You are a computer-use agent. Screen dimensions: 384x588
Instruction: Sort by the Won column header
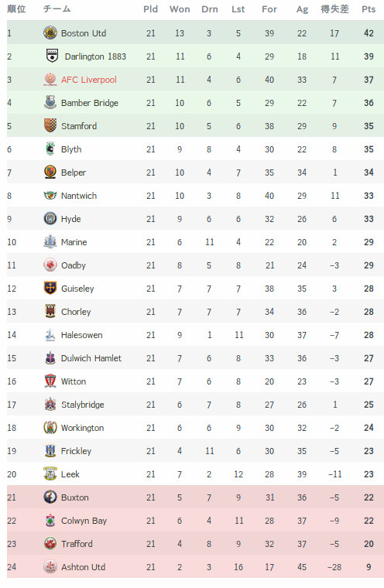click(x=180, y=9)
